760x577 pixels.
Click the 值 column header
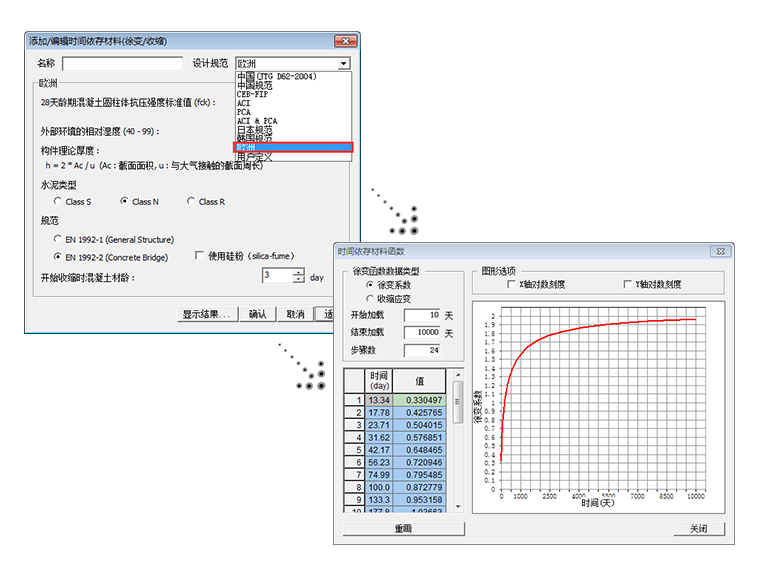[x=419, y=381]
